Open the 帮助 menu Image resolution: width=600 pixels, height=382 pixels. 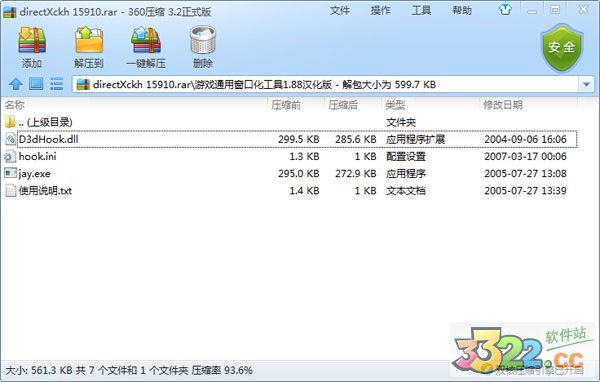coord(462,10)
